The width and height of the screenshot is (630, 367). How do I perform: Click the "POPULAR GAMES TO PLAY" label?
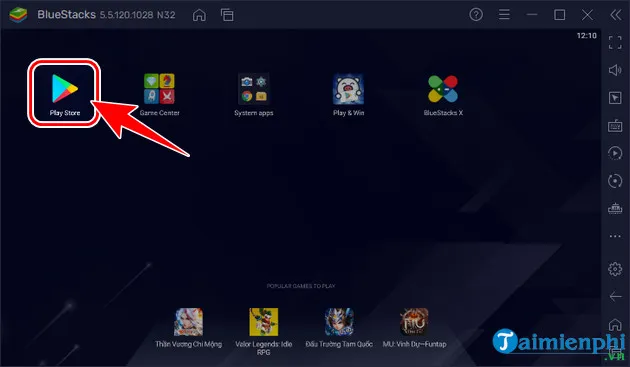[x=301, y=286]
